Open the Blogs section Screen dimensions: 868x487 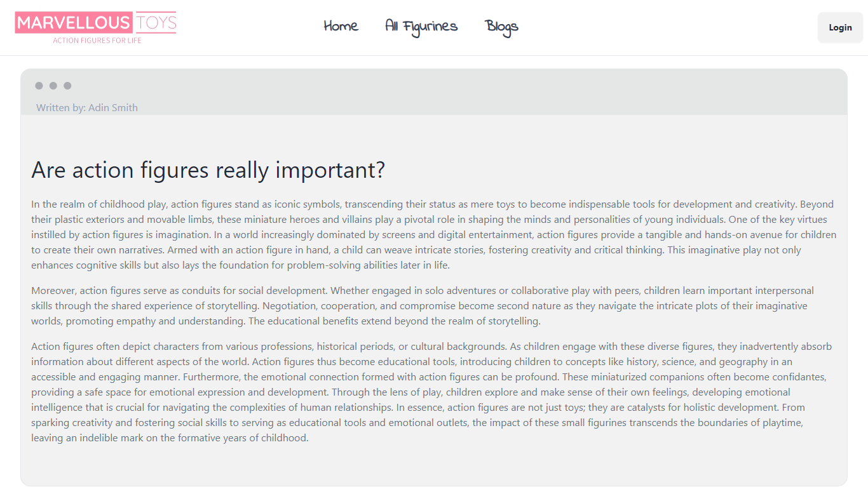coord(501,27)
